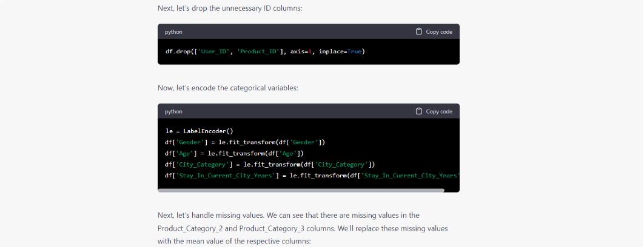This screenshot has width=644, height=247.
Task: Click the df['City_Category'] code line
Action: click(x=270, y=165)
